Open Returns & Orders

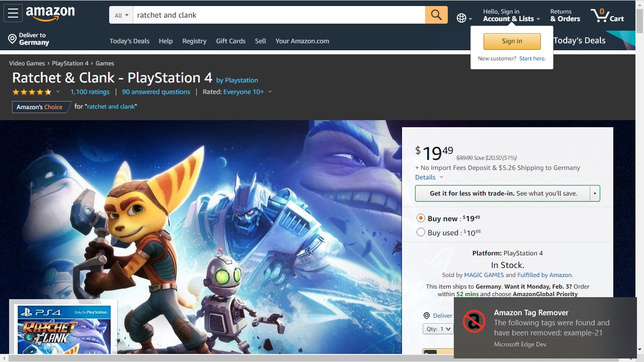click(x=565, y=15)
